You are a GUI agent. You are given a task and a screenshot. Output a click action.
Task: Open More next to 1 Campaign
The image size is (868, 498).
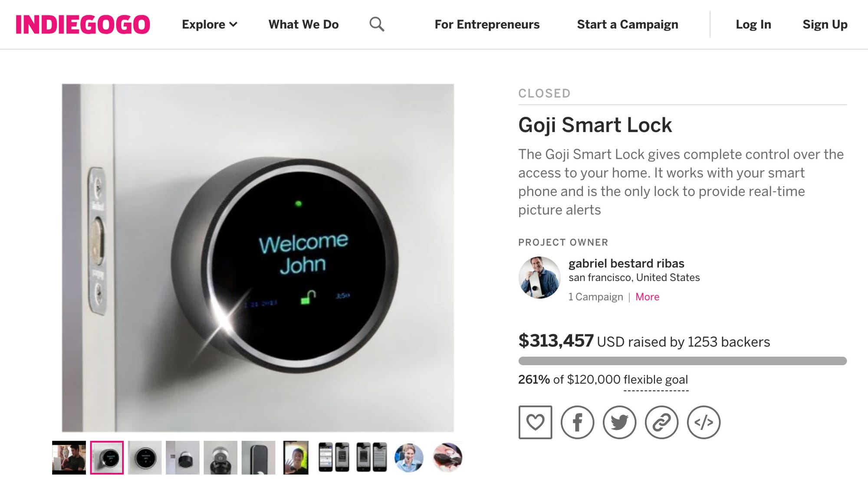(x=647, y=297)
